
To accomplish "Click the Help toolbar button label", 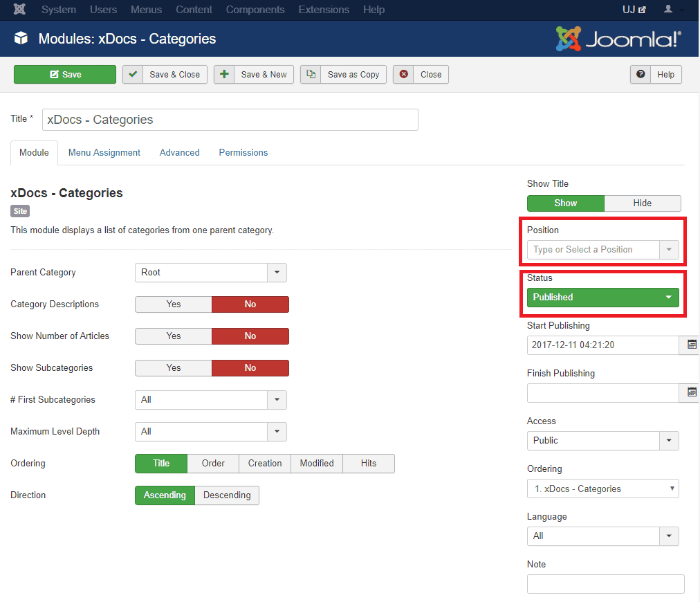I will pos(665,75).
